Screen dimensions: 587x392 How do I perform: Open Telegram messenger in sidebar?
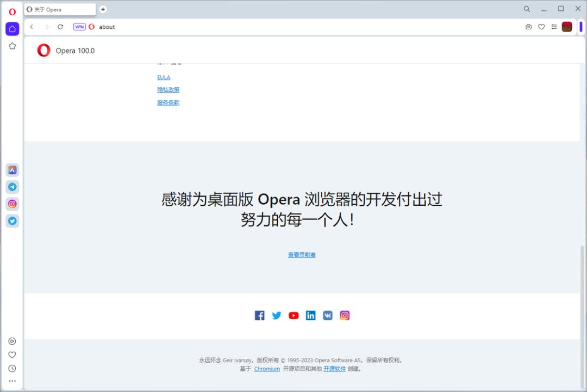click(13, 187)
